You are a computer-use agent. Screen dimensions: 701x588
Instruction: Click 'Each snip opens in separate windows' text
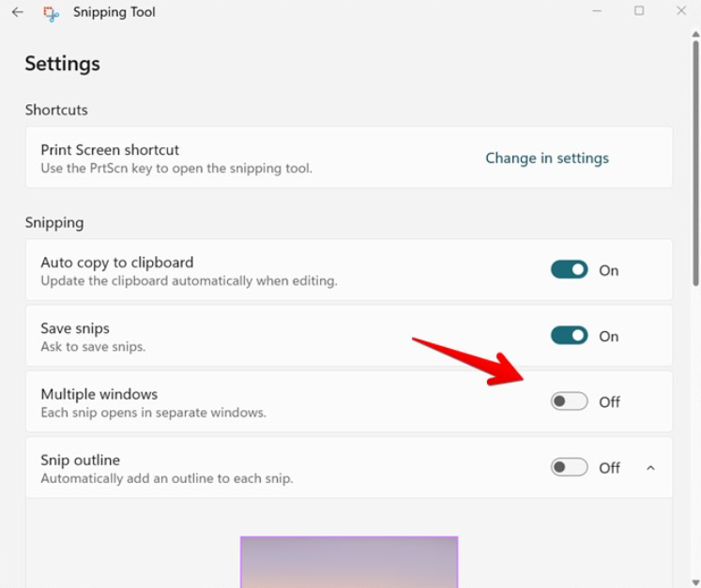point(153,413)
